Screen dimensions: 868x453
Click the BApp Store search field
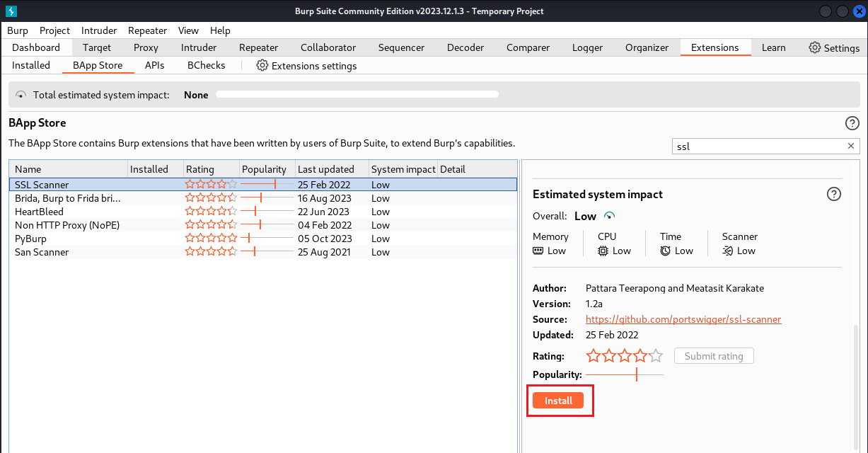coord(765,147)
